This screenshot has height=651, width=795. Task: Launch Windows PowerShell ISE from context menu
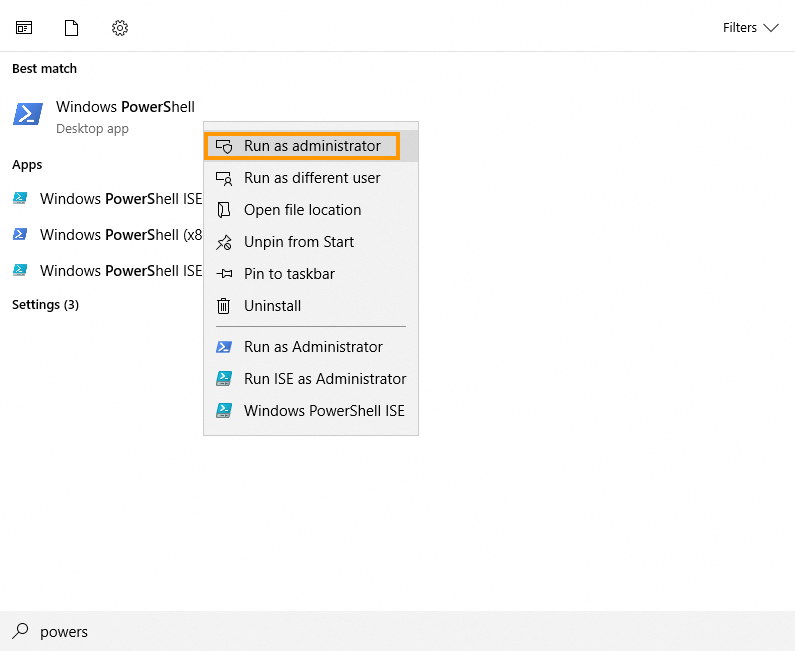(x=311, y=411)
